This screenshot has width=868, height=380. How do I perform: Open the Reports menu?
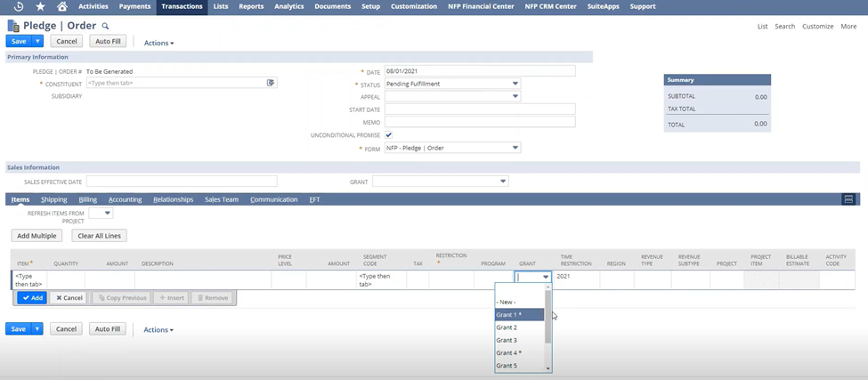point(251,6)
